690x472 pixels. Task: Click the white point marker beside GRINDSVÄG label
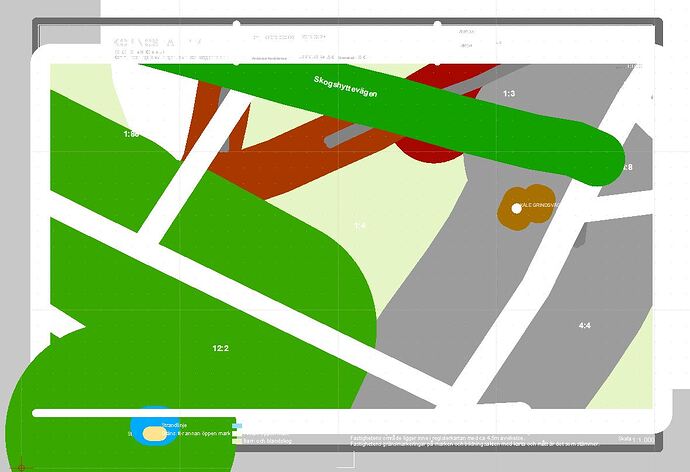click(x=517, y=209)
